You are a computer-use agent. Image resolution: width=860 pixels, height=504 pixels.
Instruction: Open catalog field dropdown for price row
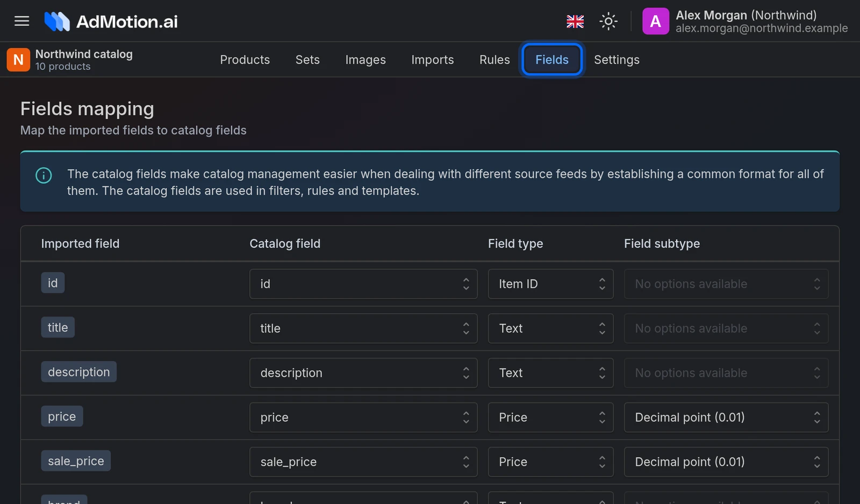(x=363, y=417)
